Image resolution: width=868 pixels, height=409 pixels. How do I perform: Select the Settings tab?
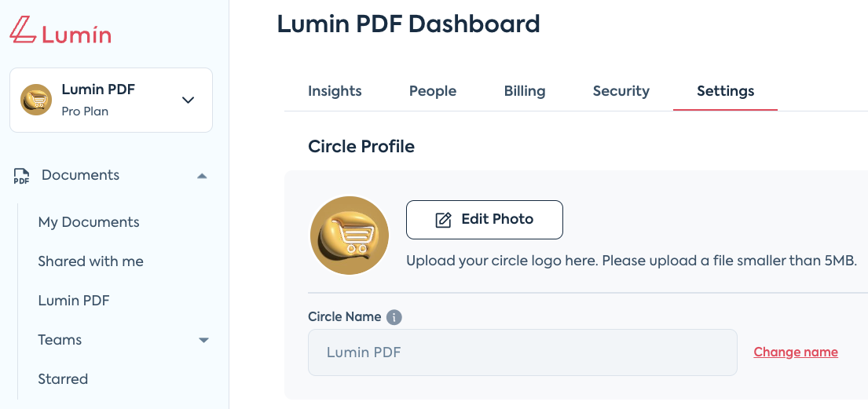point(725,91)
